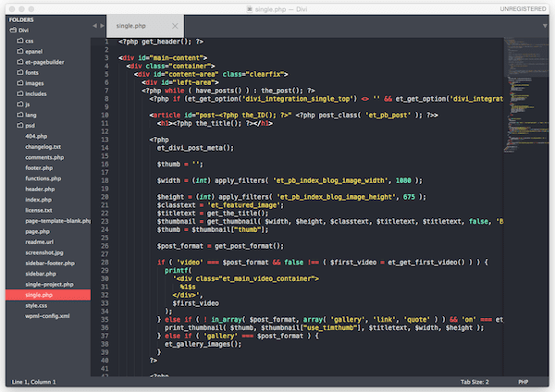This screenshot has width=555, height=392.
Task: Expand the fonts folder
Action: (x=27, y=72)
